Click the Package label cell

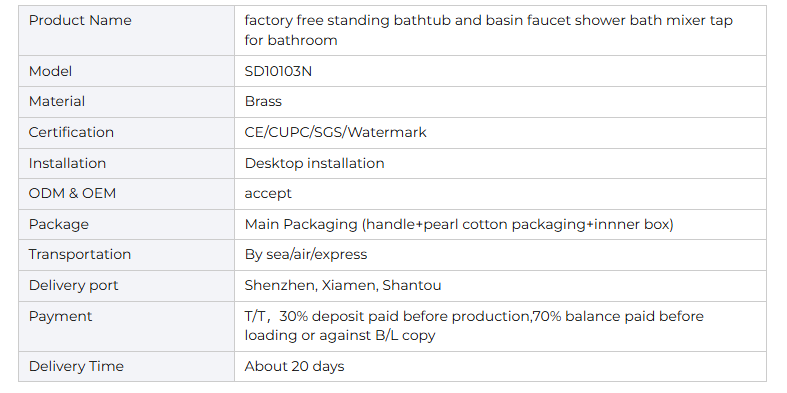(x=126, y=224)
